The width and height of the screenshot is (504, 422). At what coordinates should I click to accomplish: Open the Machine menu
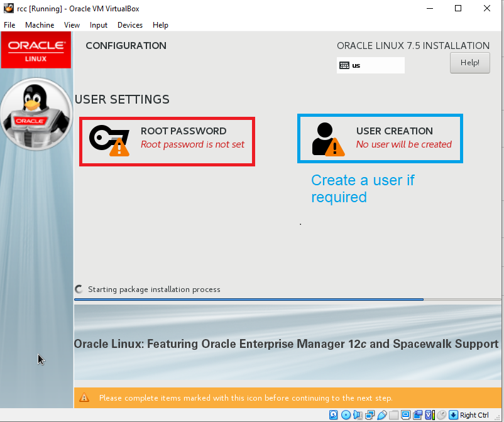pyautogui.click(x=40, y=25)
